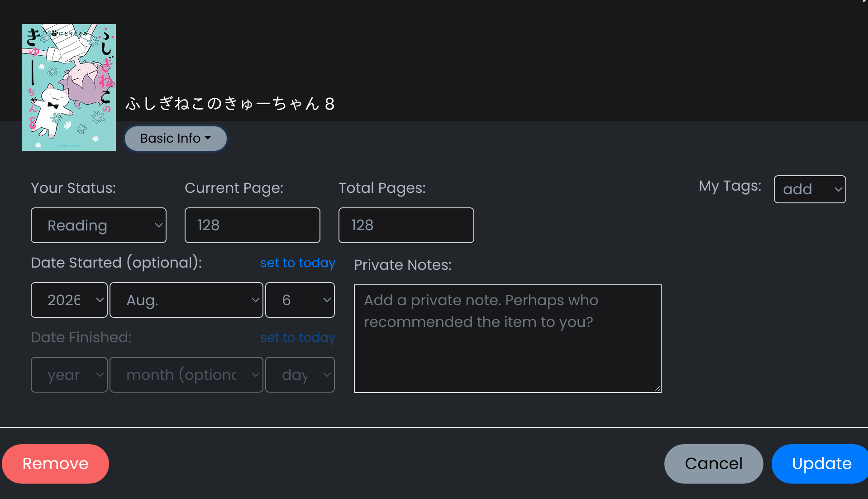The height and width of the screenshot is (499, 868).
Task: Click the Cancel button
Action: [714, 464]
